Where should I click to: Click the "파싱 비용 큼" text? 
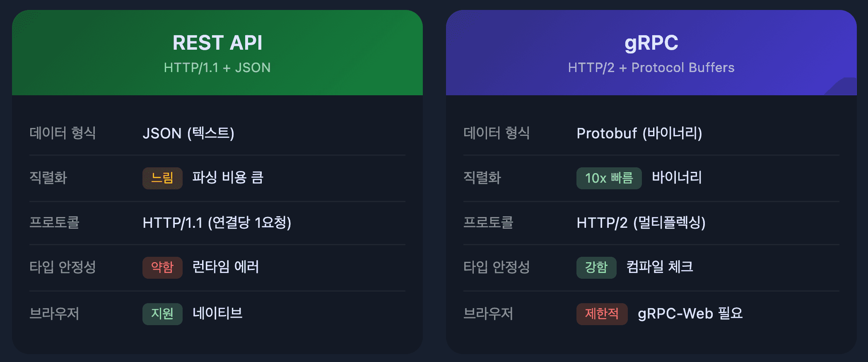(228, 178)
